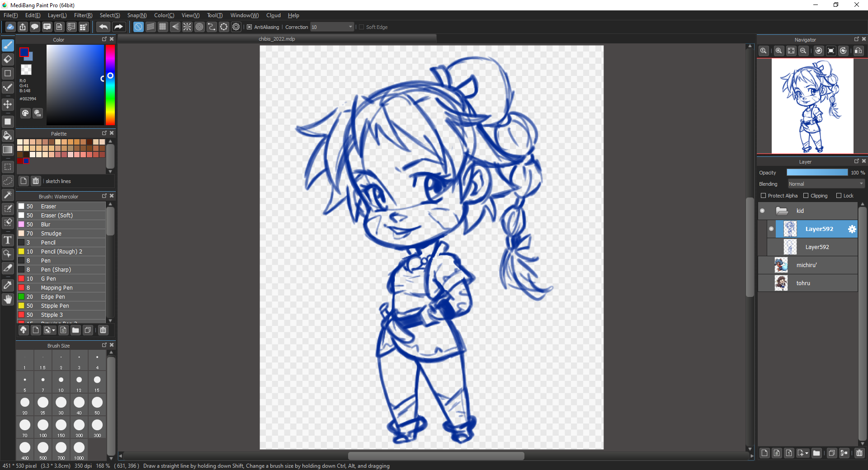Show the michiru' layer

763,265
